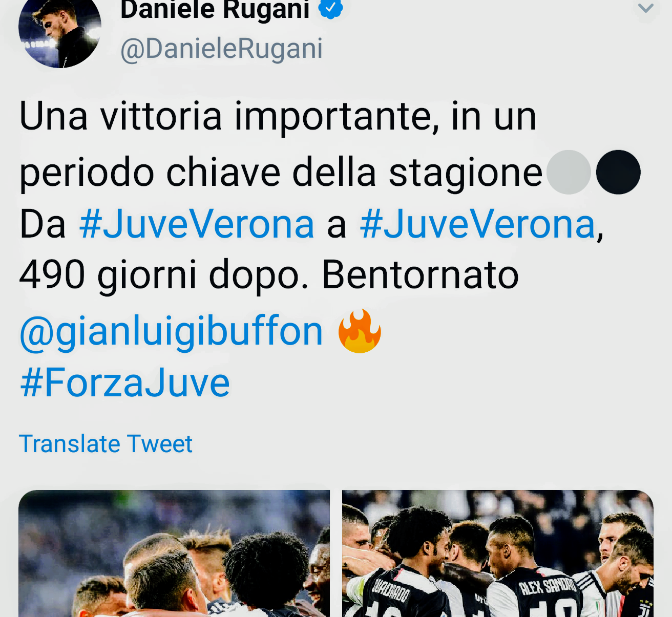Open Daniele Rugani's profile picture
This screenshot has width=672, height=617.
point(60,31)
